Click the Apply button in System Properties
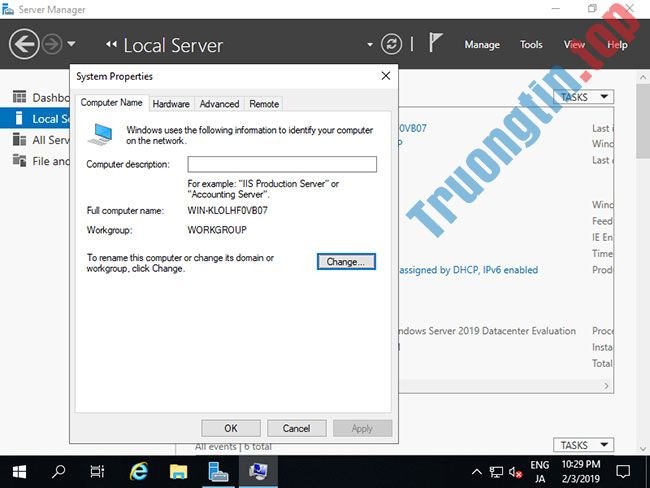The height and width of the screenshot is (488, 650). click(x=362, y=428)
